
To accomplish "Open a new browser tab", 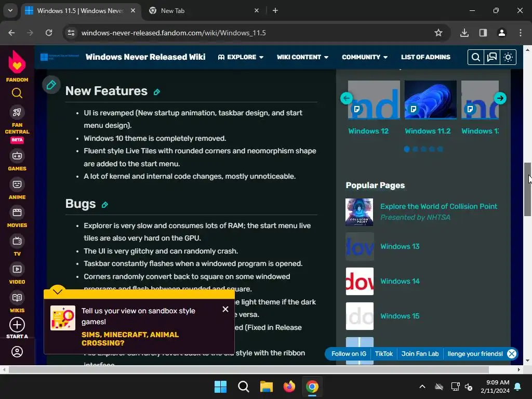I will click(x=275, y=10).
